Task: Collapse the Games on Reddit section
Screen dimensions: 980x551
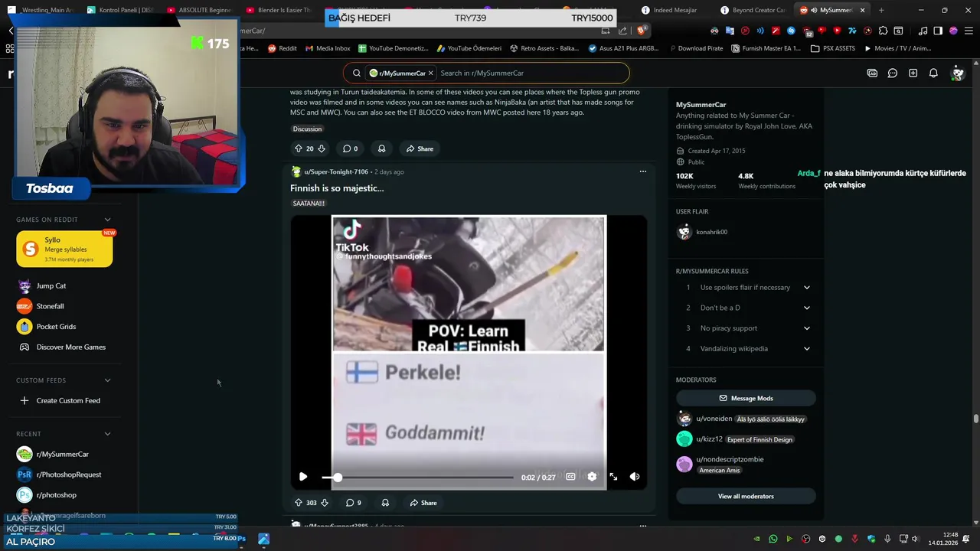Action: [107, 220]
